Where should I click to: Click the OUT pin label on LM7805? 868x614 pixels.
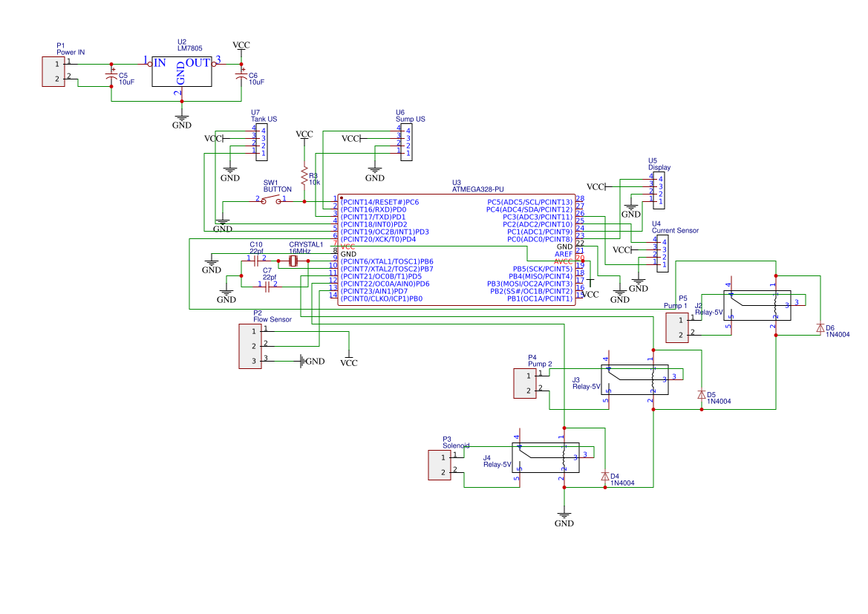point(198,62)
